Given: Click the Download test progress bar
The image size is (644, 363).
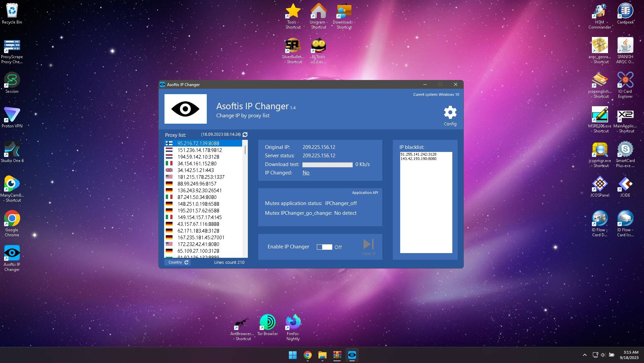Looking at the screenshot, I should coord(327,164).
